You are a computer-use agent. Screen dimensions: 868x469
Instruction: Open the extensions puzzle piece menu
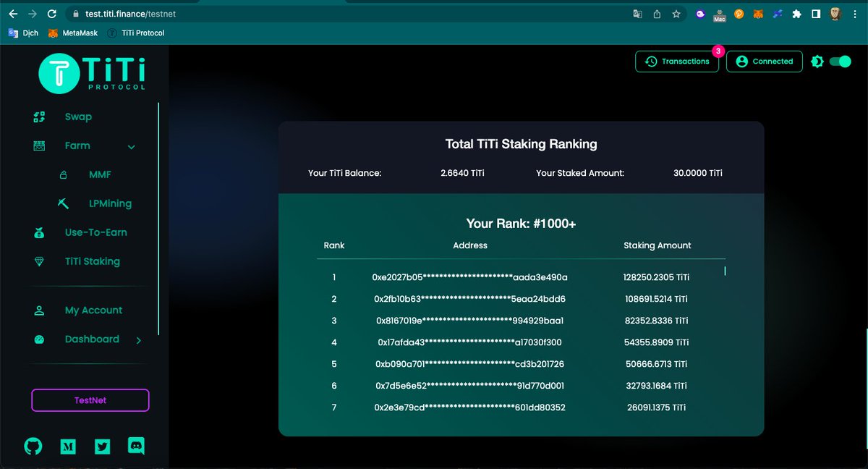[796, 14]
